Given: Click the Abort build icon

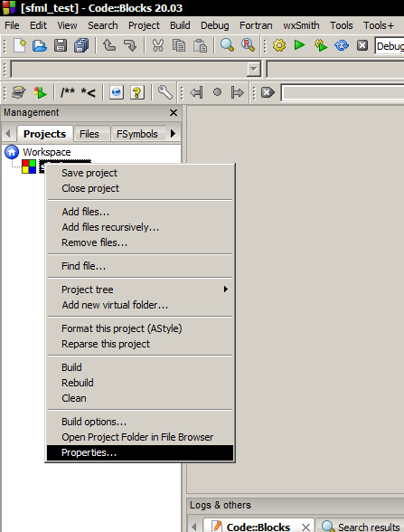Looking at the screenshot, I should pyautogui.click(x=362, y=45).
